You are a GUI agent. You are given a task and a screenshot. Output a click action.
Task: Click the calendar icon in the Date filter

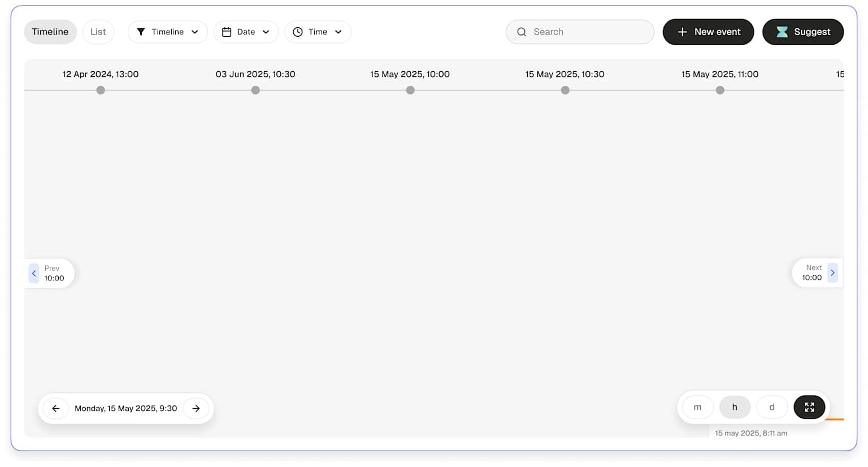click(228, 32)
